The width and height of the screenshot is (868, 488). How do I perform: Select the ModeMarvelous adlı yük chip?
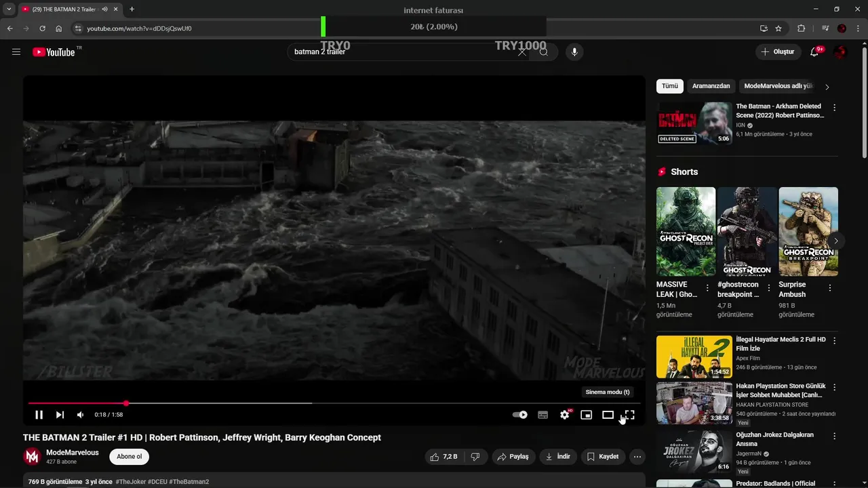[x=778, y=86]
